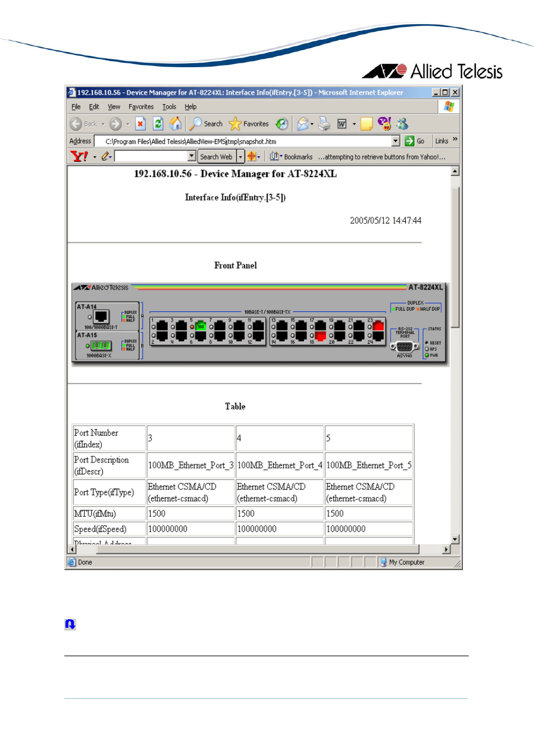Click the green active port 5 on switch panel

pos(200,325)
